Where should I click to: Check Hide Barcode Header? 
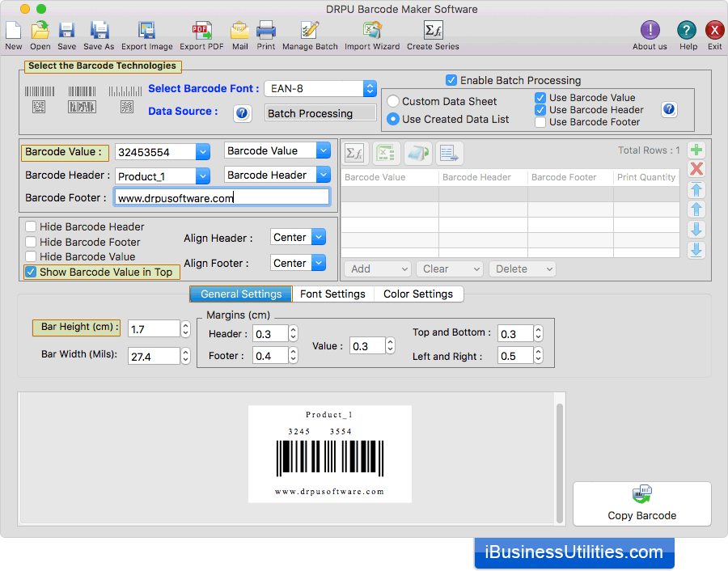[x=31, y=226]
